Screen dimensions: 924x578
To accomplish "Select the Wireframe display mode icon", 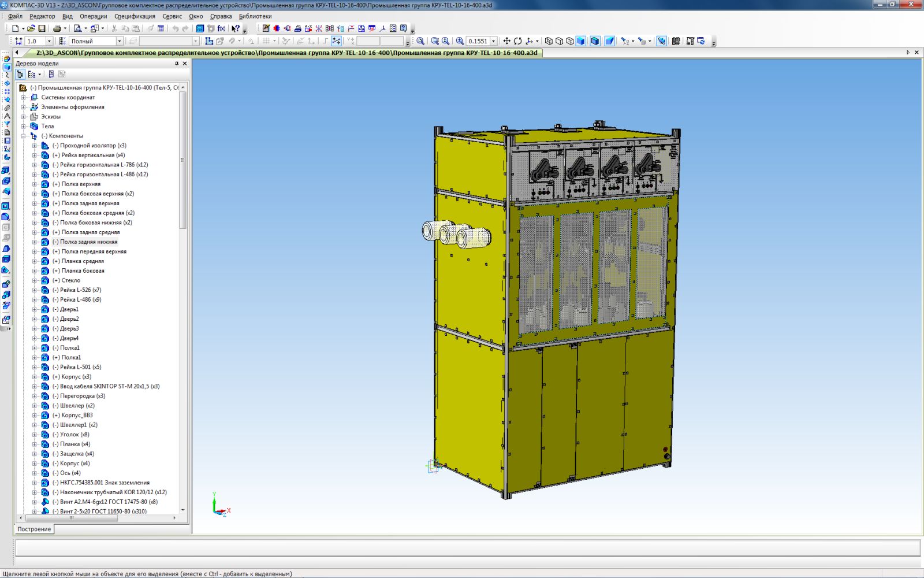I will [549, 41].
